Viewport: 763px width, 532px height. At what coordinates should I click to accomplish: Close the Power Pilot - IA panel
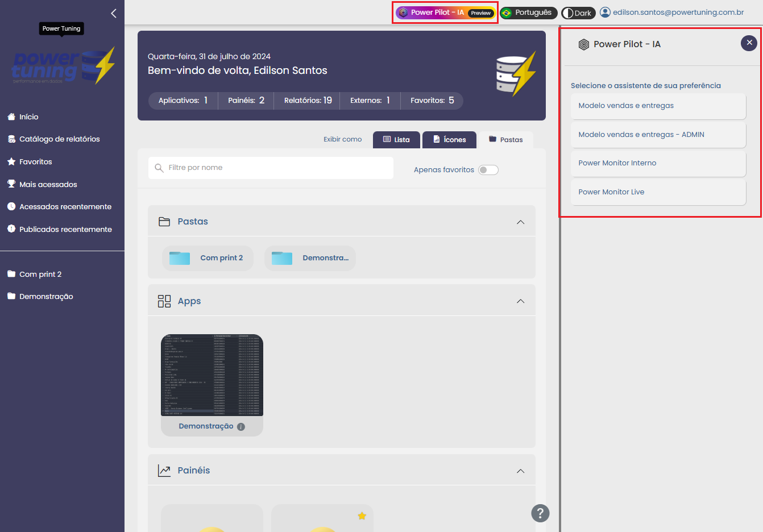(749, 43)
